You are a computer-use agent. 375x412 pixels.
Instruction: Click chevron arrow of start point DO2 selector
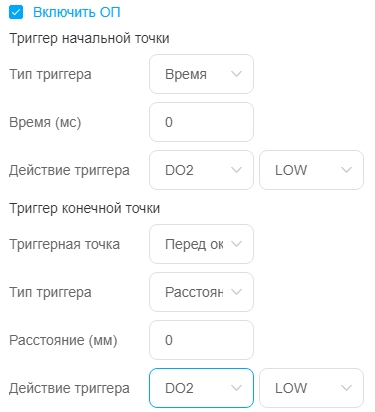pyautogui.click(x=236, y=170)
